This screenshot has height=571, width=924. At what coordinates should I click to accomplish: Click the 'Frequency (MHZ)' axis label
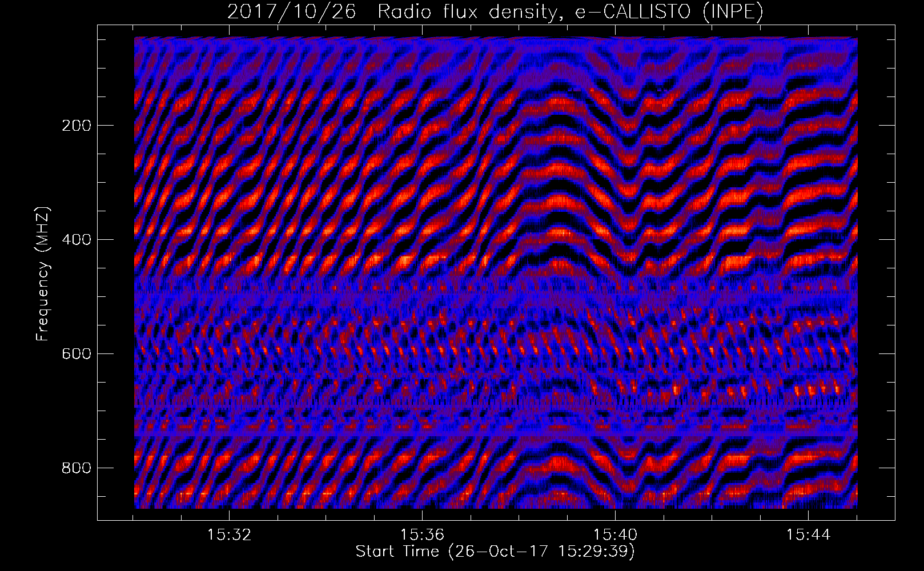pos(43,274)
